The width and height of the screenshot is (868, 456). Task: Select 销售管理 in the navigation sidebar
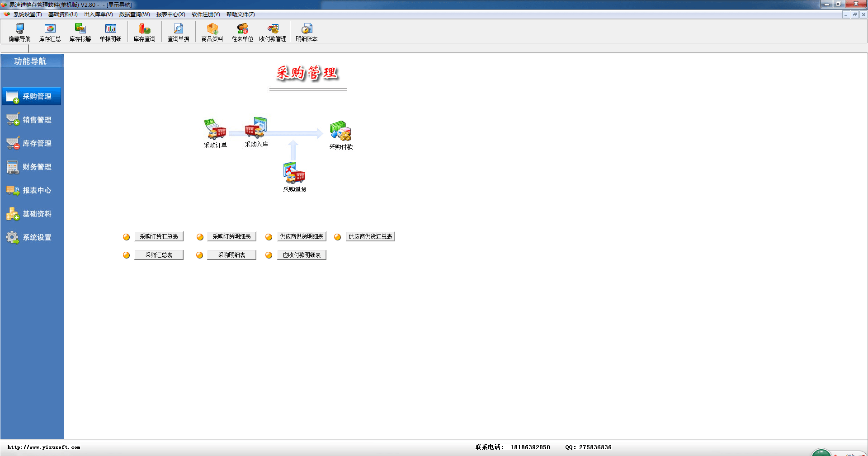pyautogui.click(x=32, y=120)
